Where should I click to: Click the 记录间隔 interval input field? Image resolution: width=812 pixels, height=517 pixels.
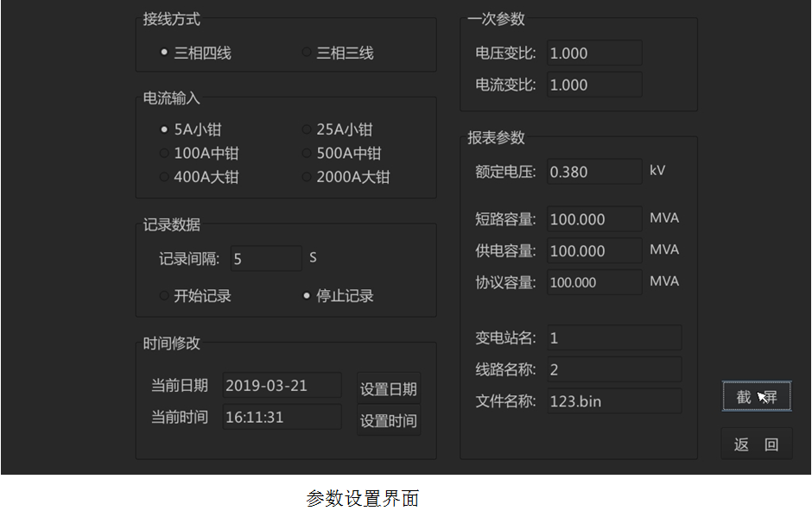click(x=266, y=259)
